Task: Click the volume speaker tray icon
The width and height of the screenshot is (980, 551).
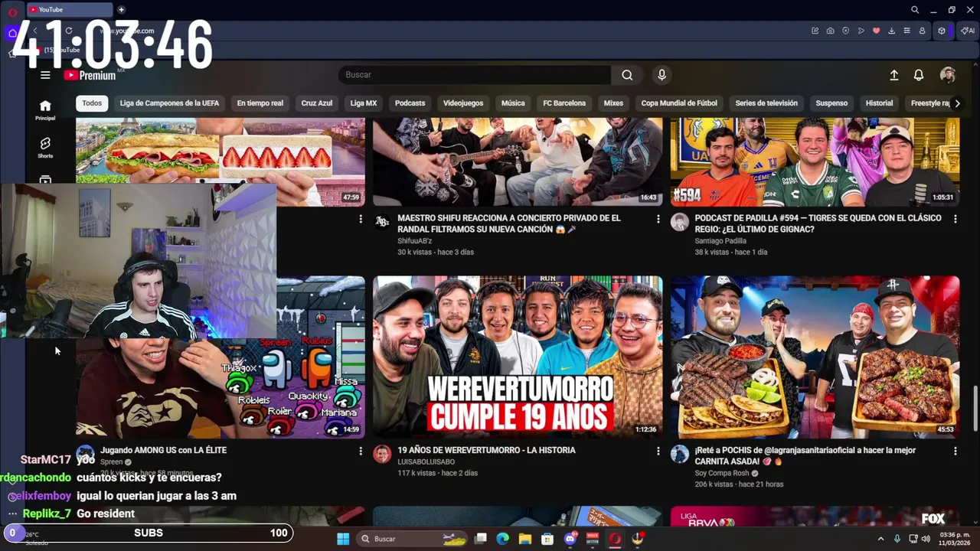Action: coord(927,539)
